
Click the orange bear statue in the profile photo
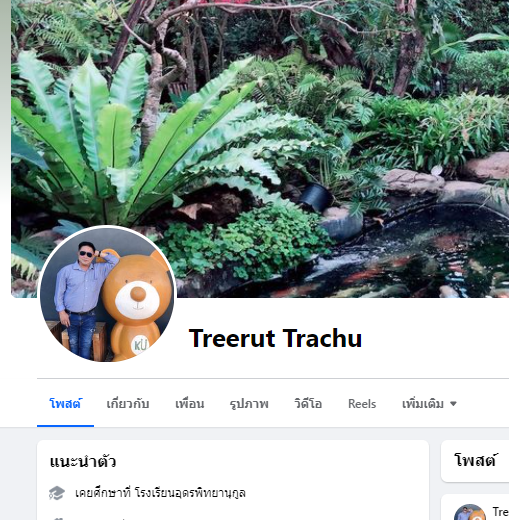135,305
